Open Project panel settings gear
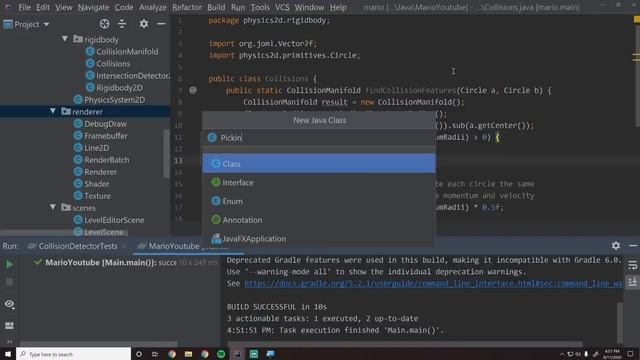Viewport: 640px width, 360px height. pos(144,24)
